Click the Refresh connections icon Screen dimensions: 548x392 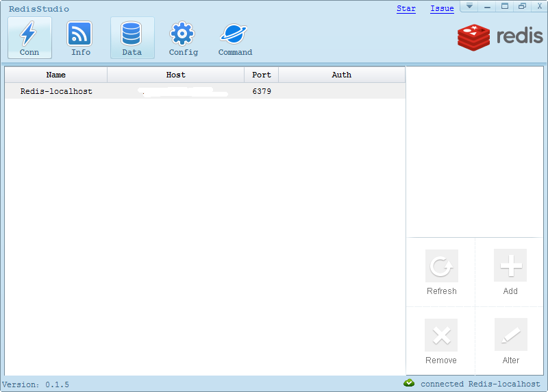click(x=441, y=266)
